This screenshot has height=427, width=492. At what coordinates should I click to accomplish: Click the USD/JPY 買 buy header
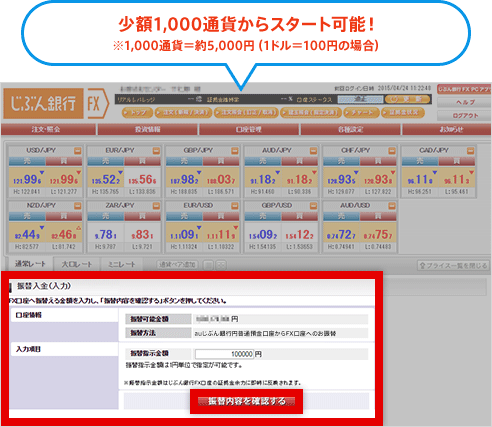64,162
